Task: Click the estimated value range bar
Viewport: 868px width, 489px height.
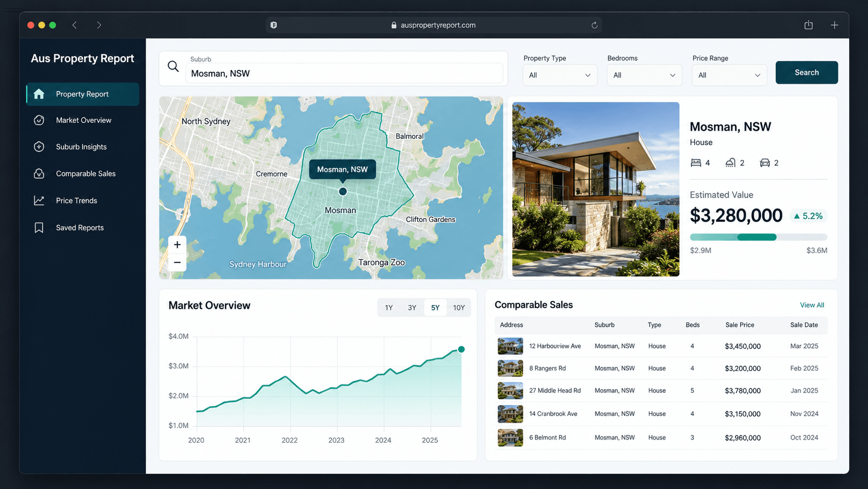Action: tap(758, 237)
